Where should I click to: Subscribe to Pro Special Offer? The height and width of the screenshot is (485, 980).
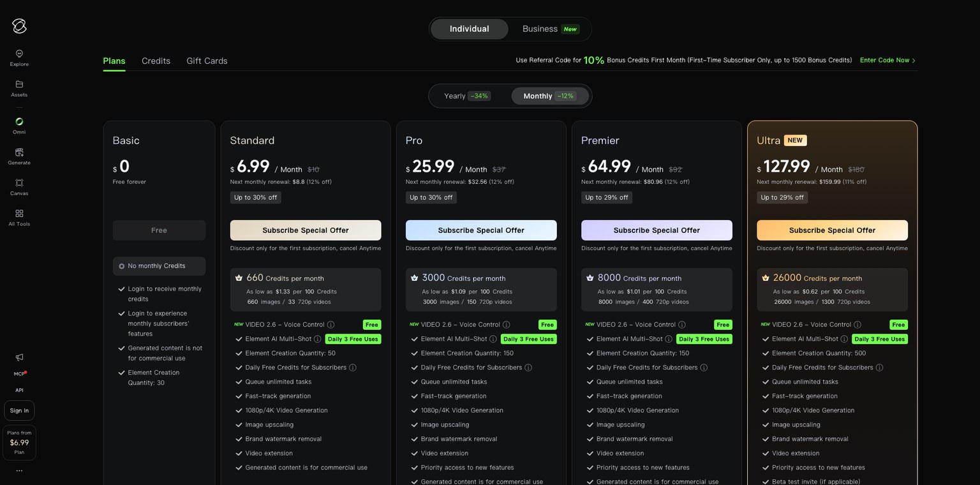point(481,230)
